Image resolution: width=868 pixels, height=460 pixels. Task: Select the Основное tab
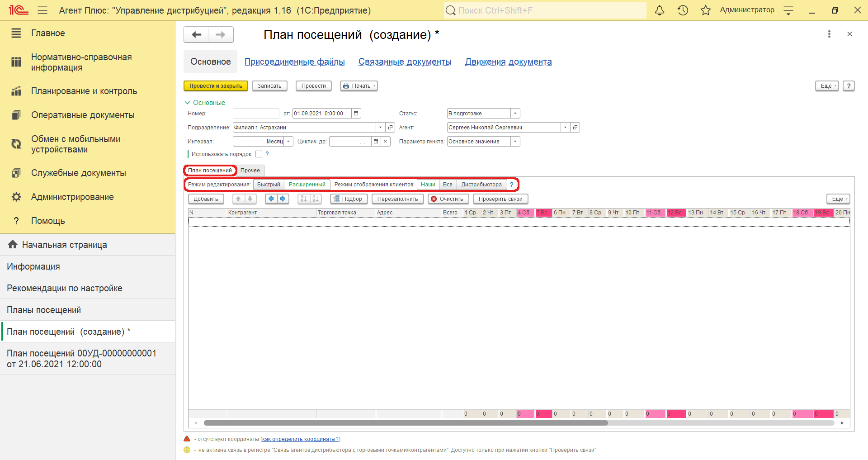point(210,62)
